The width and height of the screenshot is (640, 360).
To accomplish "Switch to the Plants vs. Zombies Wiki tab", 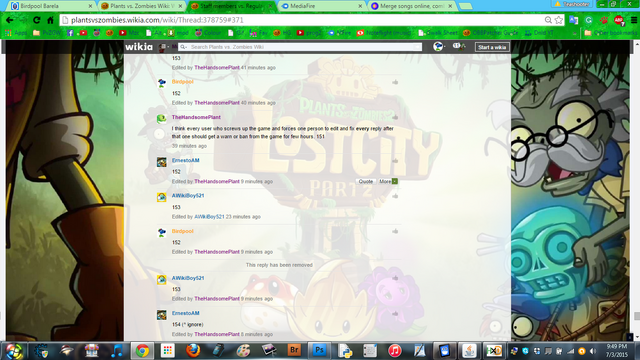I will click(141, 6).
